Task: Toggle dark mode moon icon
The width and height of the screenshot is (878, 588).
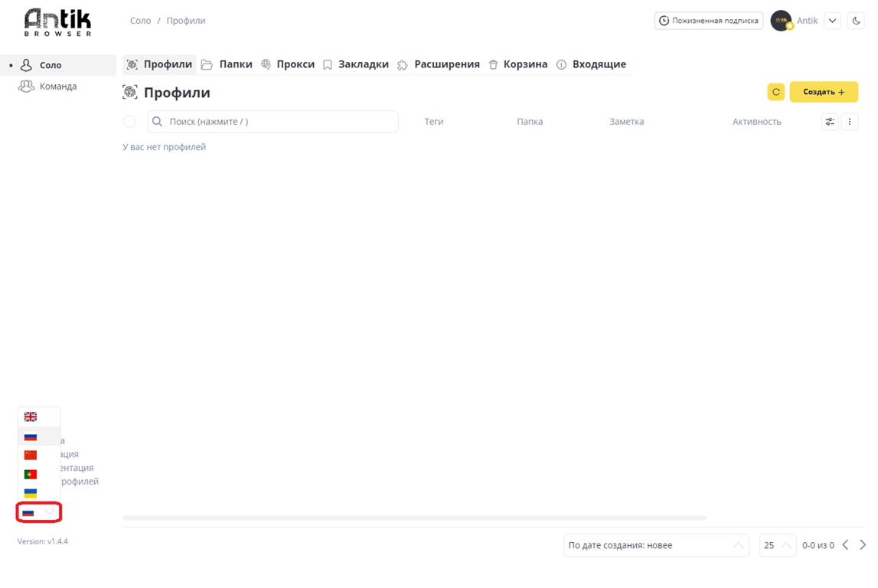Action: [x=856, y=21]
